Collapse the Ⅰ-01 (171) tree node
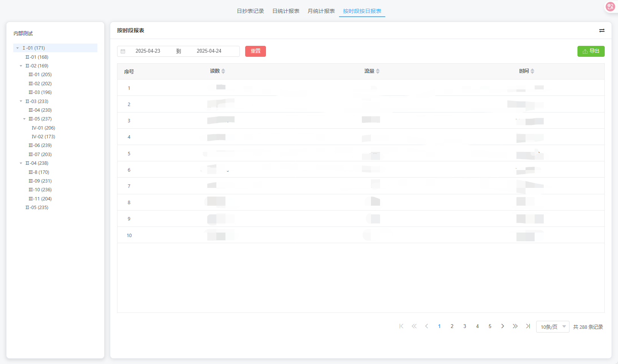Image resolution: width=618 pixels, height=364 pixels. (17, 48)
